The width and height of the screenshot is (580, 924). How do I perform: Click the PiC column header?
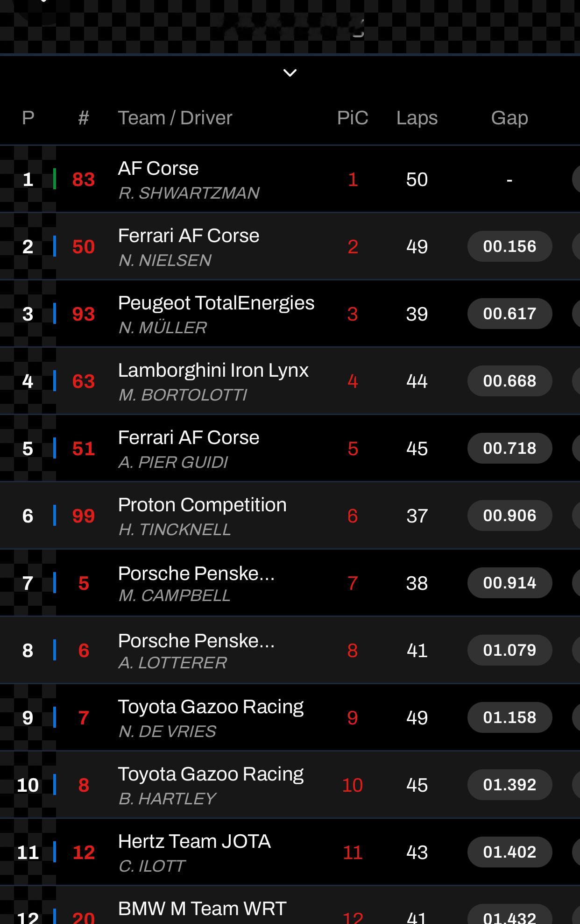point(353,118)
